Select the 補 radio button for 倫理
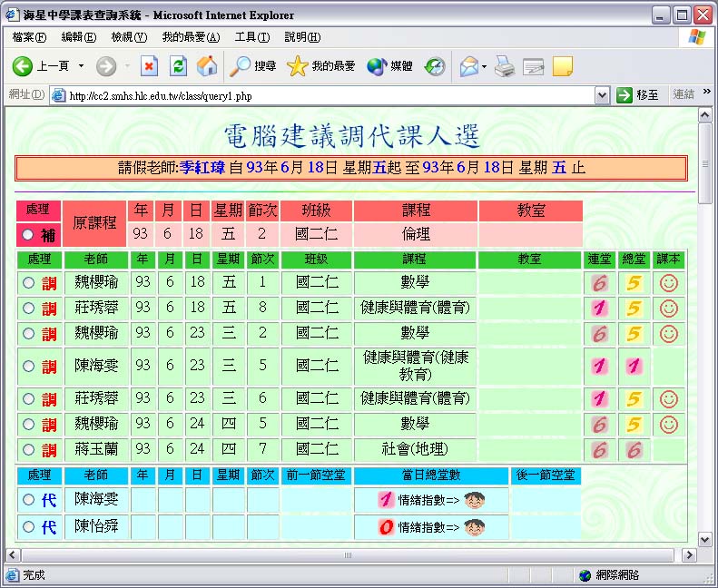This screenshot has height=588, width=718. point(28,235)
